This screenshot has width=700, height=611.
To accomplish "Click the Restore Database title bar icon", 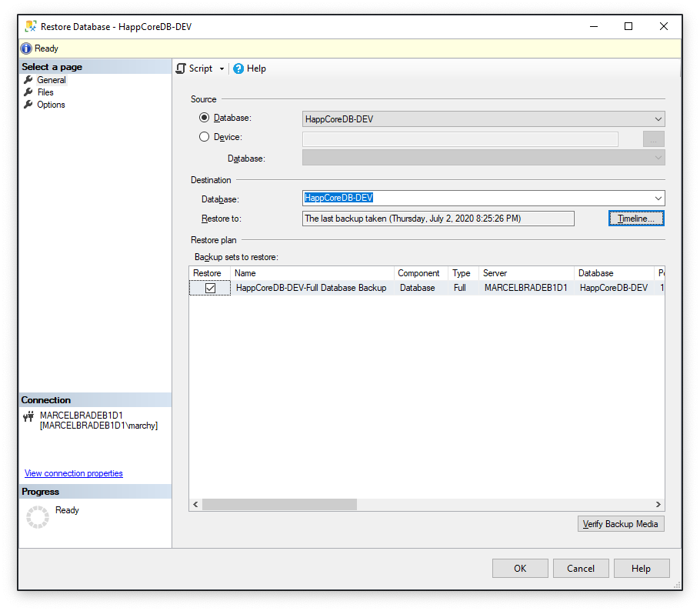I will [29, 25].
